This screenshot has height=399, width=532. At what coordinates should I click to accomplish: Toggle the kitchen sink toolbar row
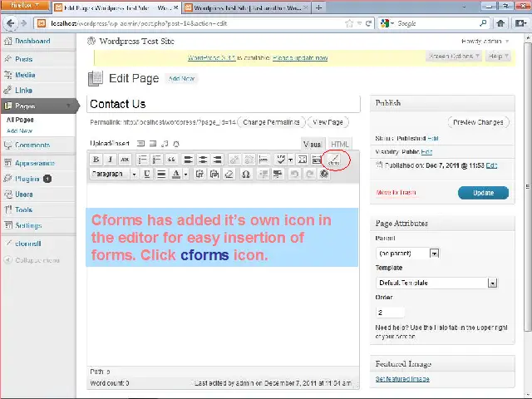(x=316, y=159)
